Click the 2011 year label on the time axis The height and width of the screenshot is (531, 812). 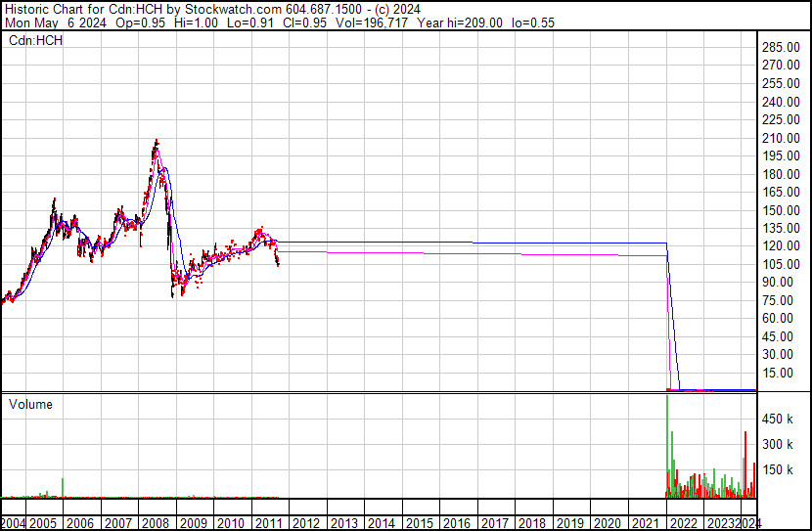267,523
